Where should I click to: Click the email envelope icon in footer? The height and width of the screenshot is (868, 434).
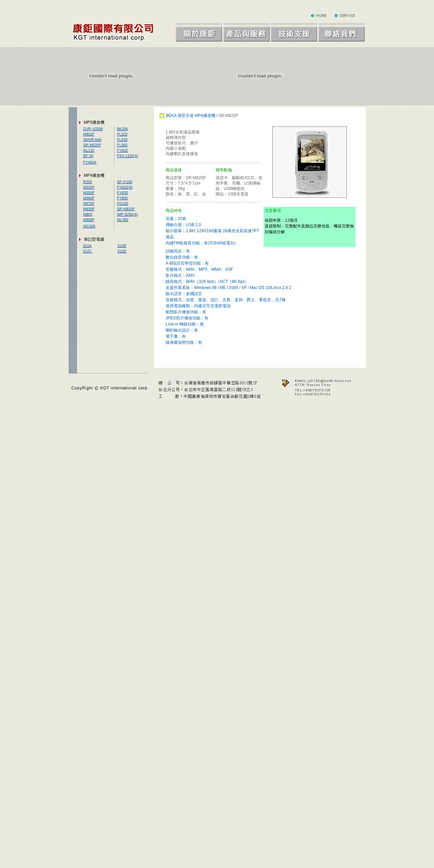click(285, 383)
